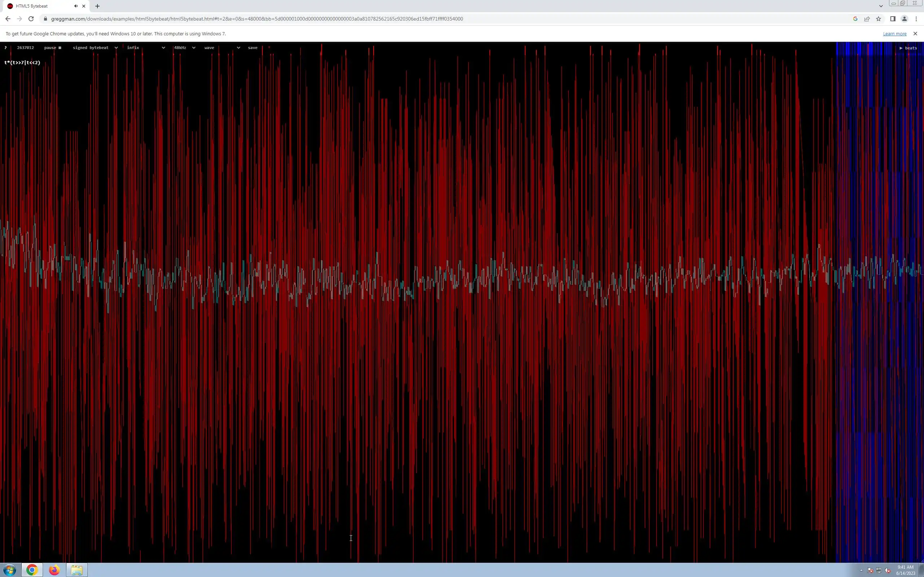The height and width of the screenshot is (577, 924).
Task: Open the signed bytebeat type dropdown
Action: click(95, 48)
